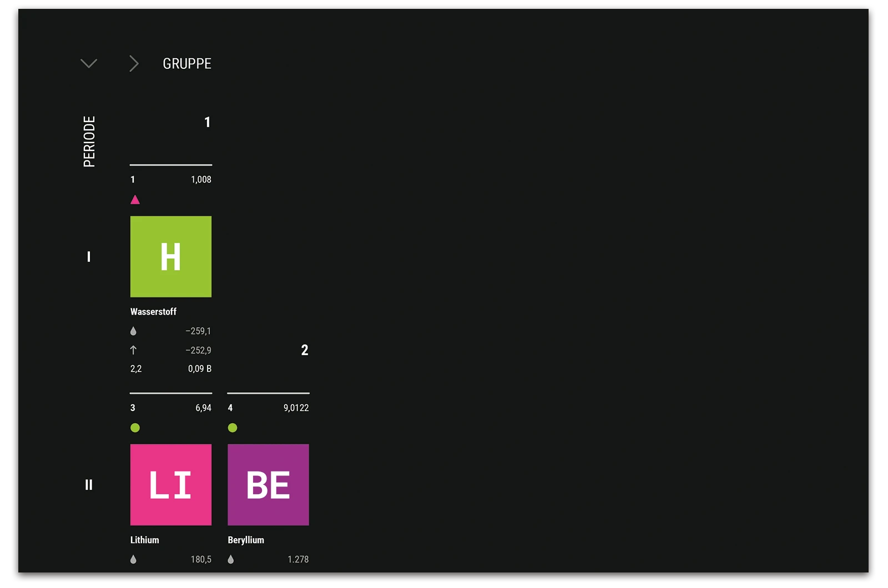Select group number 2 header
The height and width of the screenshot is (588, 888).
tap(305, 350)
